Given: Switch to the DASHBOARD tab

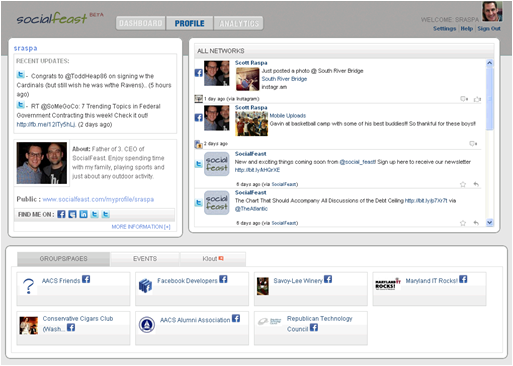Looking at the screenshot, I should pos(141,23).
